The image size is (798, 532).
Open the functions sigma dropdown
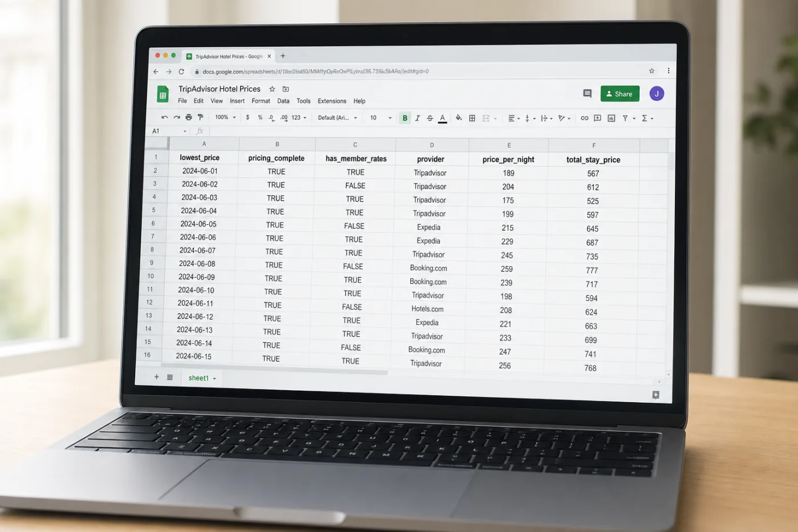click(648, 118)
